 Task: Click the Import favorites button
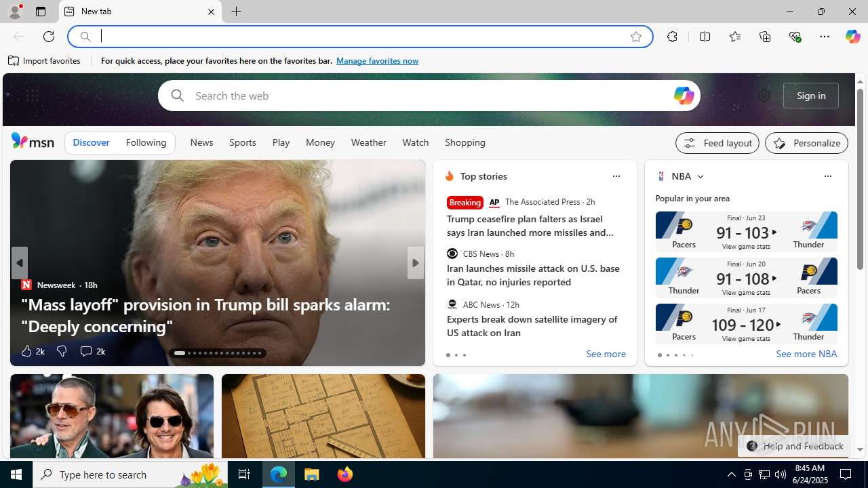(45, 61)
